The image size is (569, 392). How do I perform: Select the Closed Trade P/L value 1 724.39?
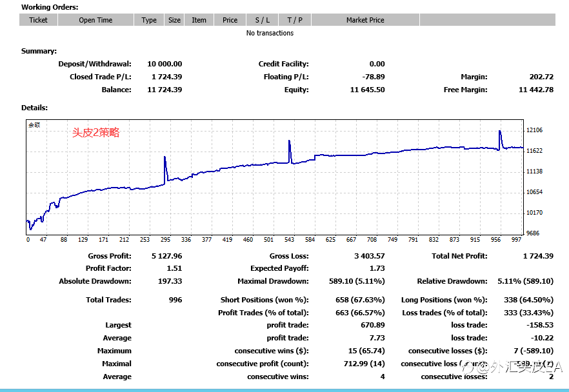[x=167, y=77]
